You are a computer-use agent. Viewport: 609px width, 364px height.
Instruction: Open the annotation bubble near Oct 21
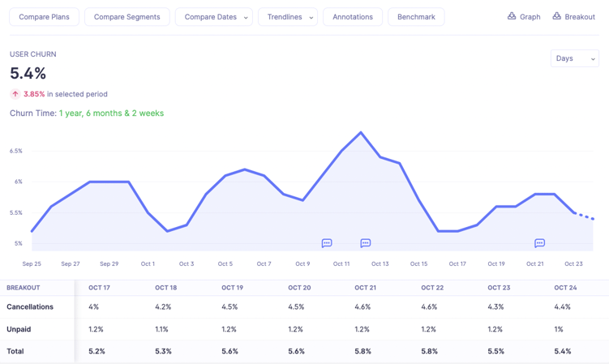point(539,243)
